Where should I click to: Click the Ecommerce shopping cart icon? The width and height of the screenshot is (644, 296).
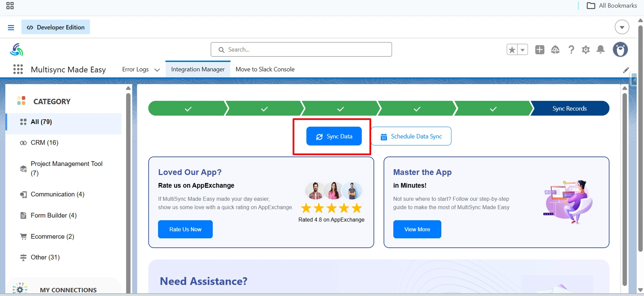(23, 237)
